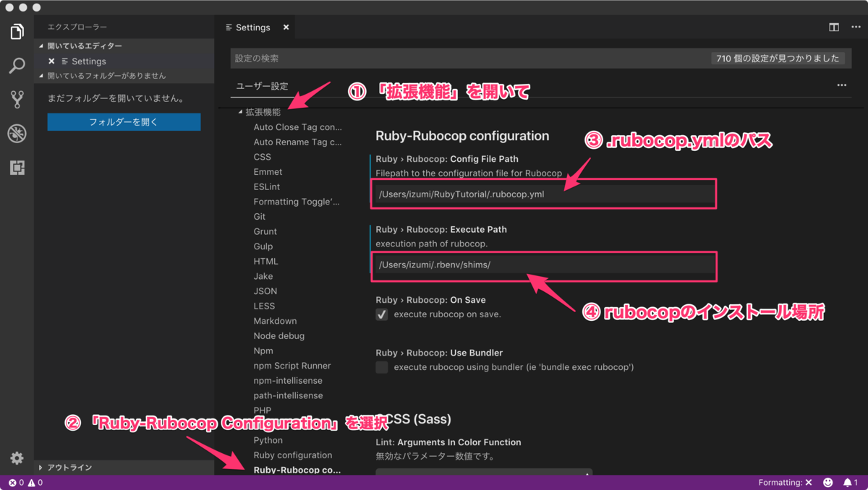
Task: Click 710 個の設定が見つかりました count label
Action: click(x=778, y=59)
